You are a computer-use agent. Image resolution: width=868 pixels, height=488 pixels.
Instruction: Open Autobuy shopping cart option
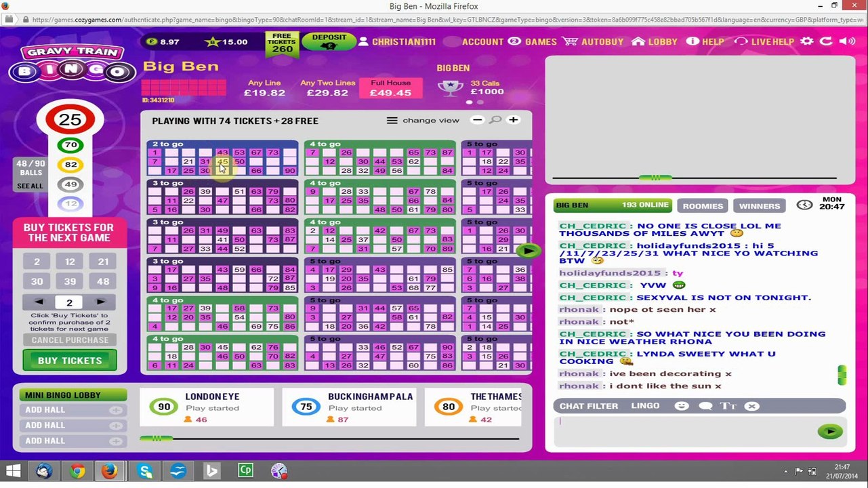coord(593,41)
